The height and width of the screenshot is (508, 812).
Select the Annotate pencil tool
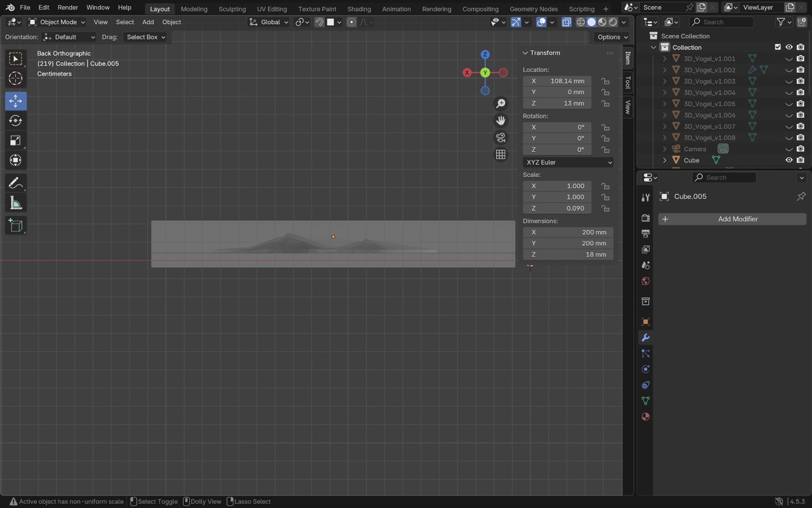click(15, 183)
